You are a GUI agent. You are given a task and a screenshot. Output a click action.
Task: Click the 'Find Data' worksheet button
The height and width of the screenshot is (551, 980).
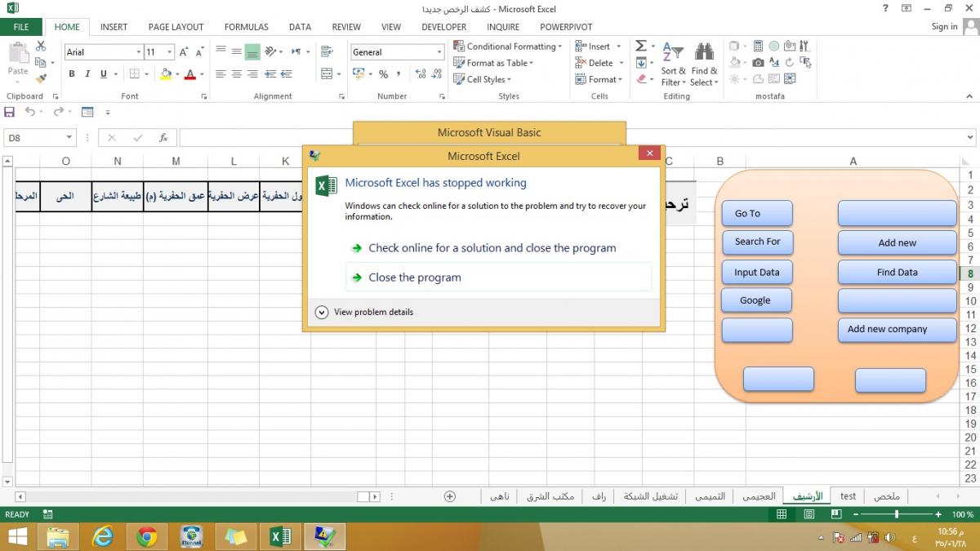click(897, 273)
